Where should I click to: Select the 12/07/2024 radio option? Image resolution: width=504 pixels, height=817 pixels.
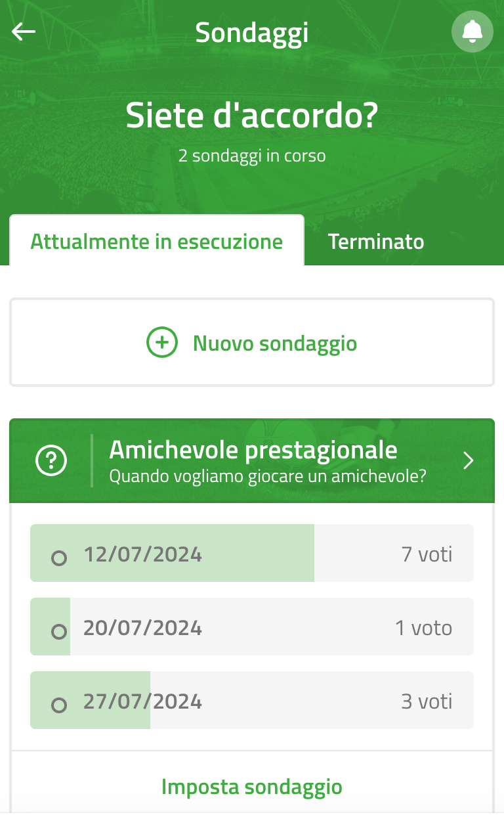point(59,558)
